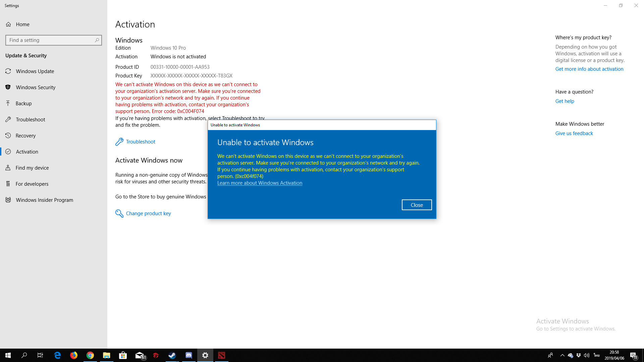Click the key icon beside Change product key
Image resolution: width=644 pixels, height=362 pixels.
pyautogui.click(x=119, y=214)
